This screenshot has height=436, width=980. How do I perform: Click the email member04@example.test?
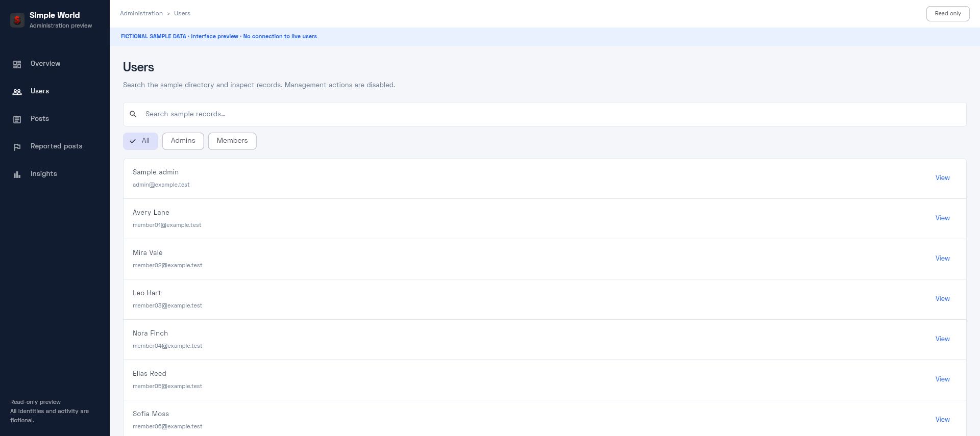167,346
